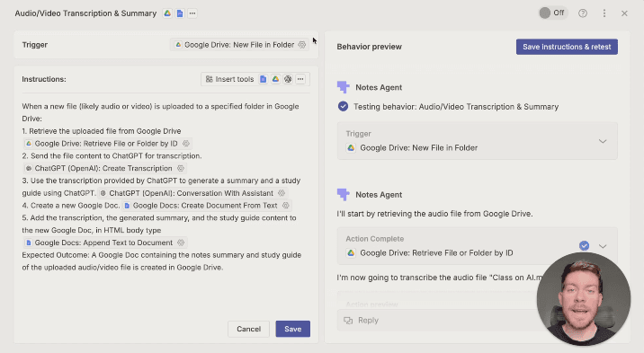The image size is (644, 353).
Task: Click the Behavior preview heading
Action: click(370, 47)
